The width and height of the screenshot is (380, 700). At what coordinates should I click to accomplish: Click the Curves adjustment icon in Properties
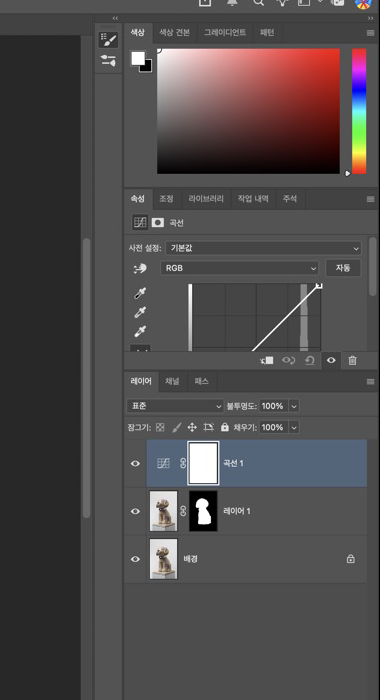tap(140, 222)
